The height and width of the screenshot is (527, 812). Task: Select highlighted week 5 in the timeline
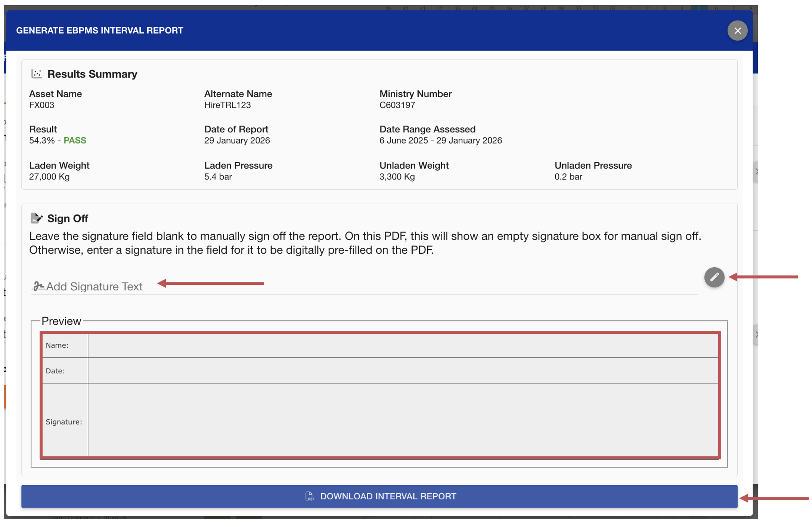pos(698,8)
